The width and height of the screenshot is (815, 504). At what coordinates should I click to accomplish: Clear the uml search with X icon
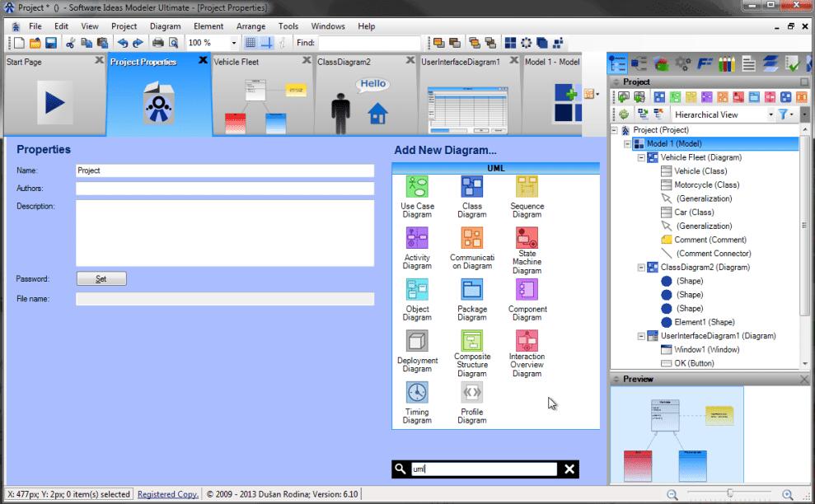[x=569, y=469]
